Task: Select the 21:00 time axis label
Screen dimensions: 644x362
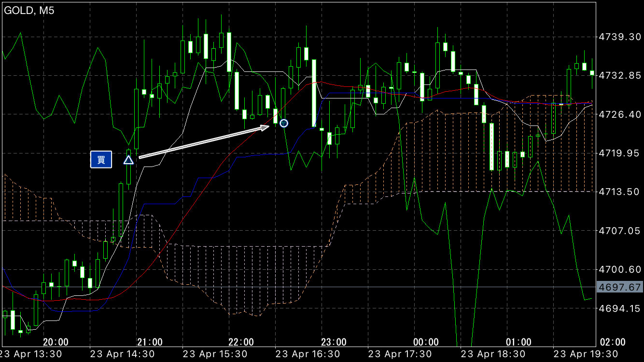Action: (150, 342)
